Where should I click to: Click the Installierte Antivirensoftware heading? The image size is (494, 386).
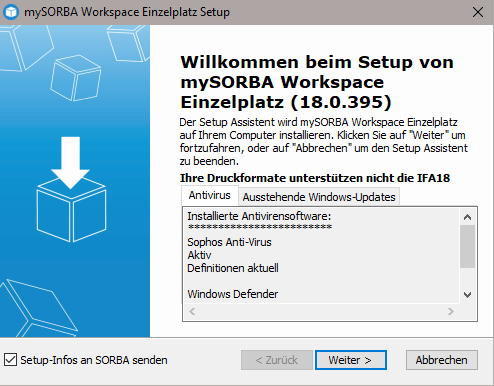click(259, 216)
